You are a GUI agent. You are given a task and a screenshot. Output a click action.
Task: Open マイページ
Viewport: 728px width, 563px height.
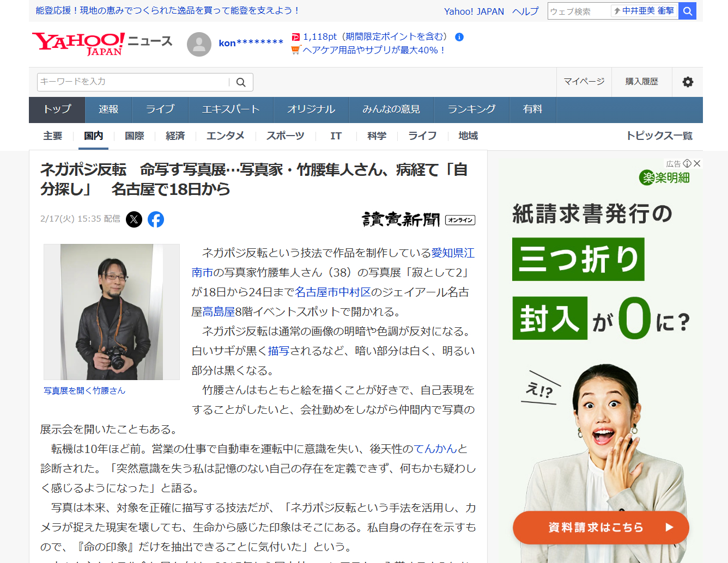coord(584,82)
